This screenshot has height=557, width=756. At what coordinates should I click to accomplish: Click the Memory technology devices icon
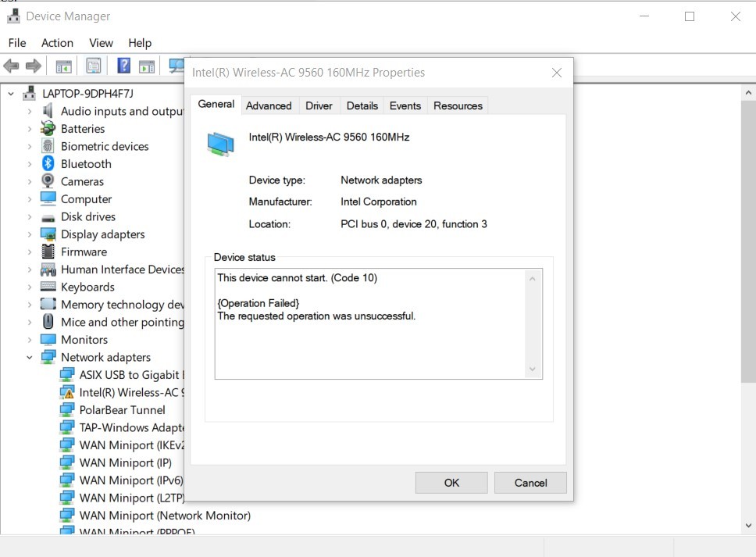pos(48,304)
